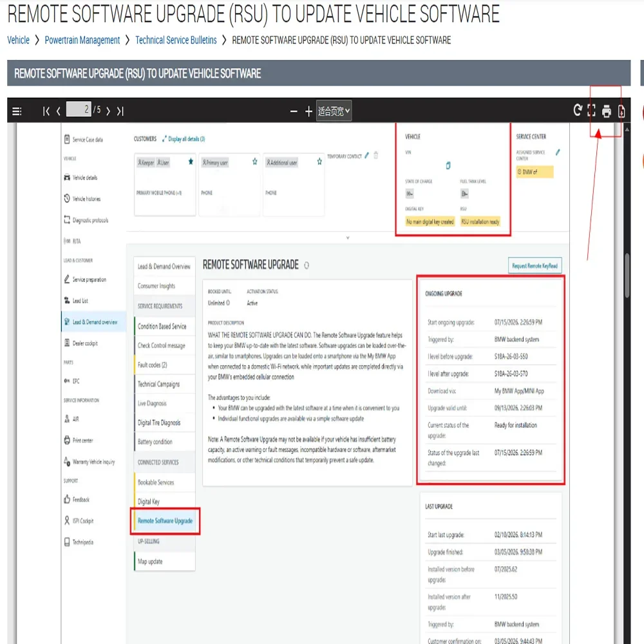Go to the previous PDF page
The width and height of the screenshot is (644, 644).
tap(59, 111)
